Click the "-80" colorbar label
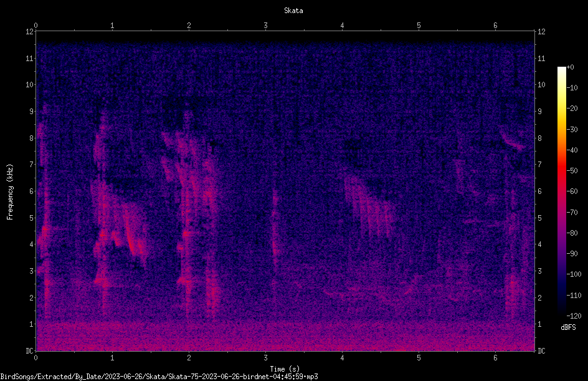Viewport: 588px width, 381px height. coord(572,233)
